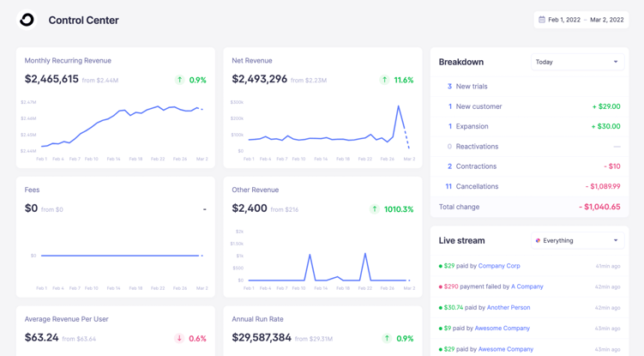The image size is (644, 356).
Task: Click the - $1,089.99 cancellations amount
Action: pos(603,186)
